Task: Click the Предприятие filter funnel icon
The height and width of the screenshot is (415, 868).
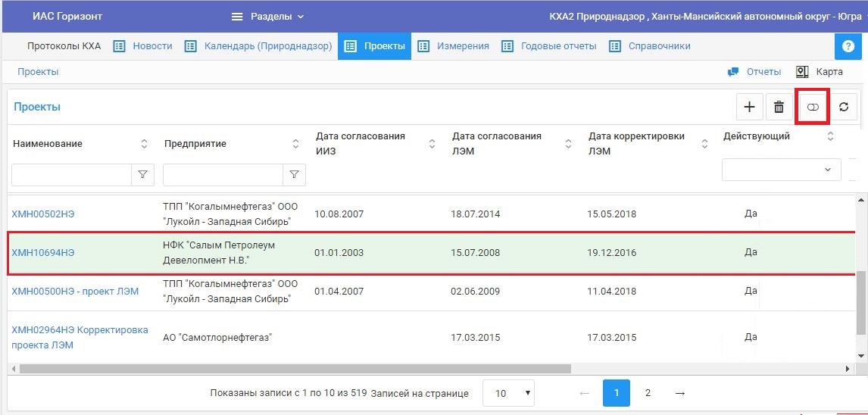Action: [295, 175]
